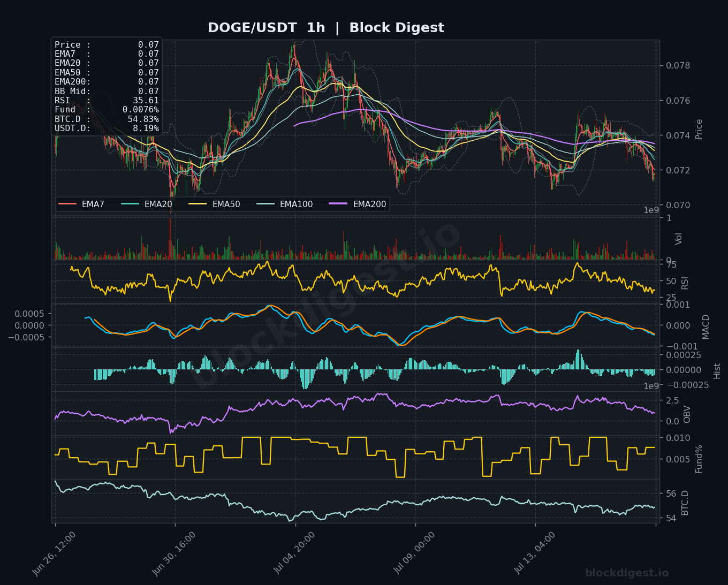The height and width of the screenshot is (585, 728).
Task: Click the EMA200 legend entry
Action: point(358,204)
